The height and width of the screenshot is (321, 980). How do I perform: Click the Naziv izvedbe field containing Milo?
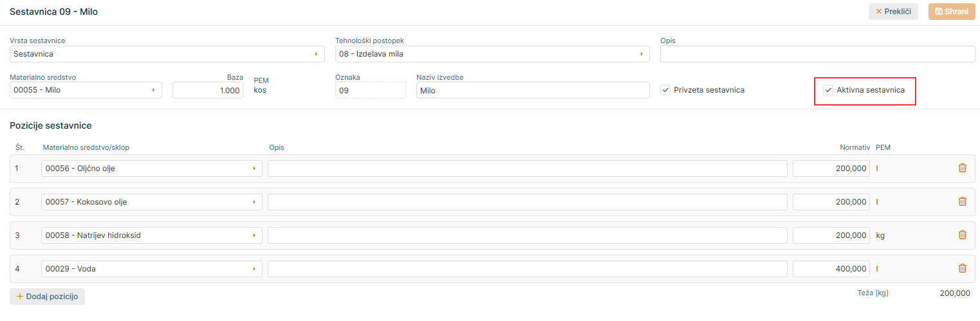[x=532, y=90]
